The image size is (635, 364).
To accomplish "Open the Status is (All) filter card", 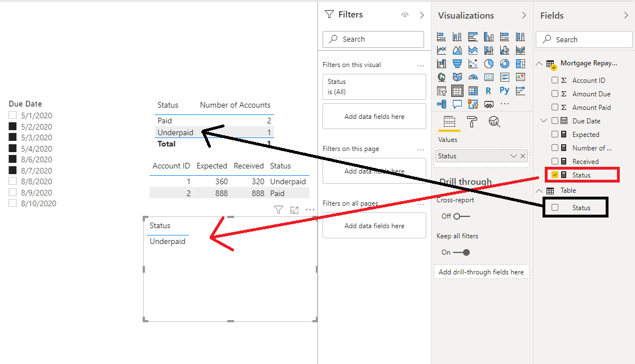I will (374, 87).
